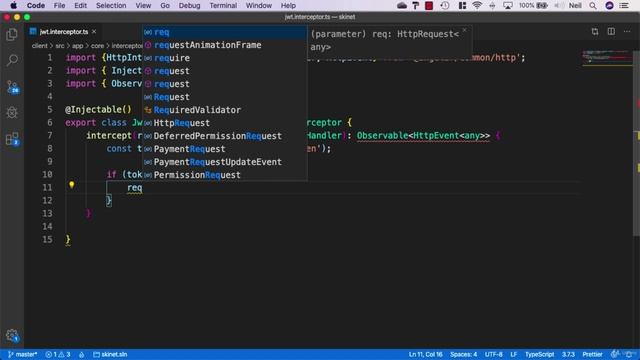Choose 'DeferredPermissionRequest' suggestion

(224, 136)
